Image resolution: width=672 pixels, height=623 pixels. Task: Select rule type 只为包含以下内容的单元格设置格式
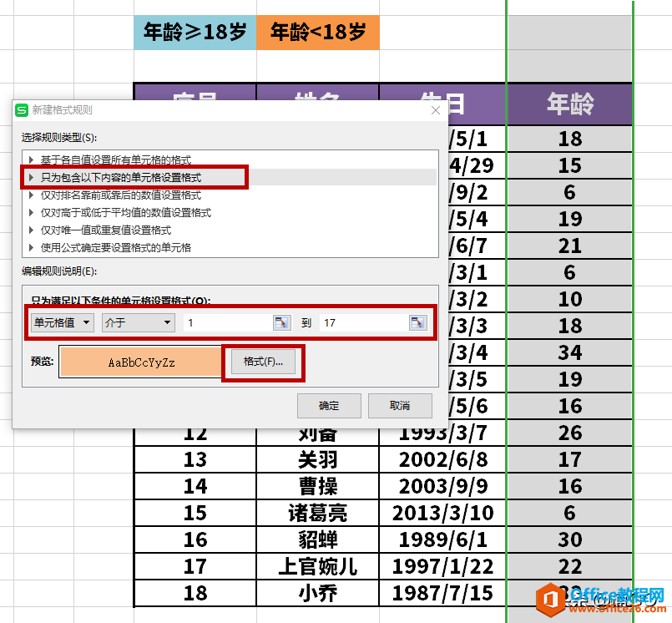(230, 177)
